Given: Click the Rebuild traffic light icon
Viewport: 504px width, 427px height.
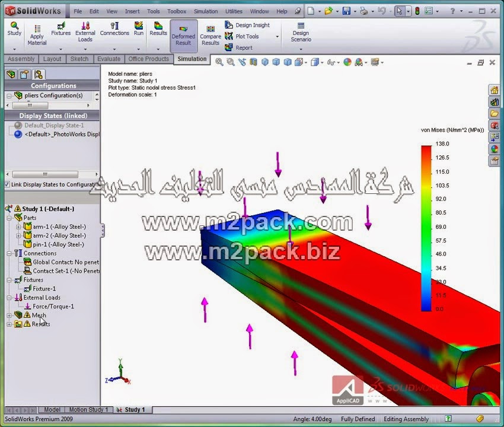Looking at the screenshot, I should (417, 11).
